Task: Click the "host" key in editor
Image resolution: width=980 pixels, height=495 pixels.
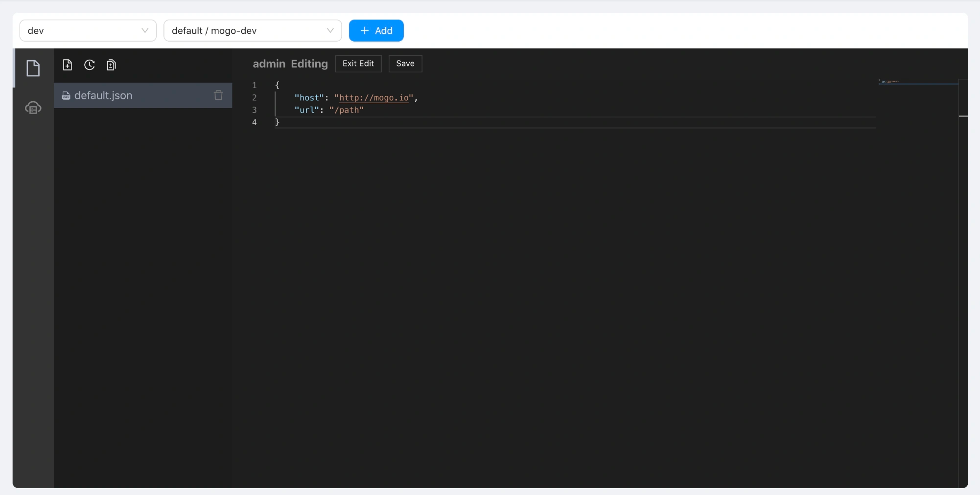Action: (309, 98)
